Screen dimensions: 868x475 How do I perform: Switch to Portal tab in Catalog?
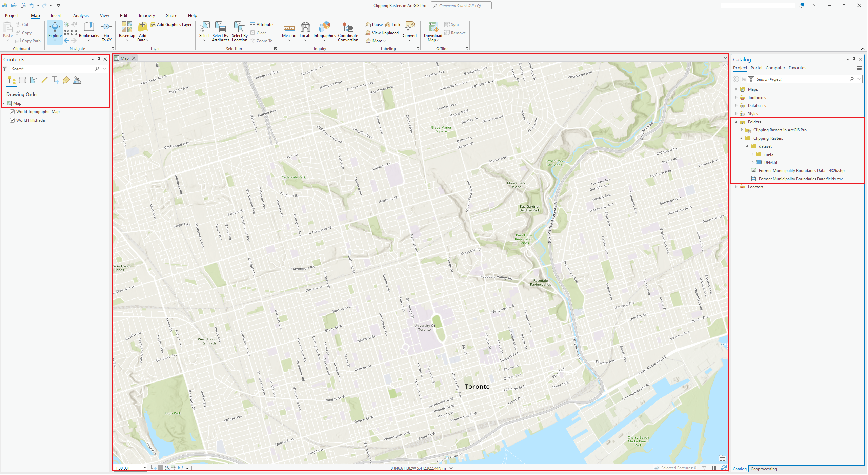(x=756, y=68)
